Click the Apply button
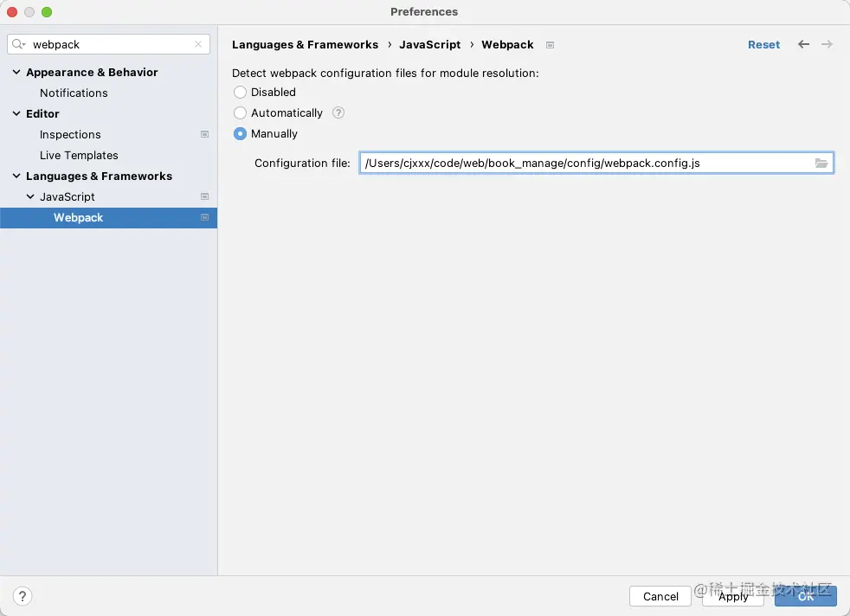The width and height of the screenshot is (850, 616). click(733, 596)
